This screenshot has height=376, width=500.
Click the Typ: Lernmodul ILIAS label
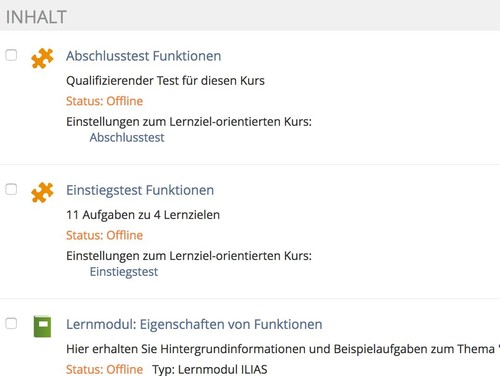[210, 369]
